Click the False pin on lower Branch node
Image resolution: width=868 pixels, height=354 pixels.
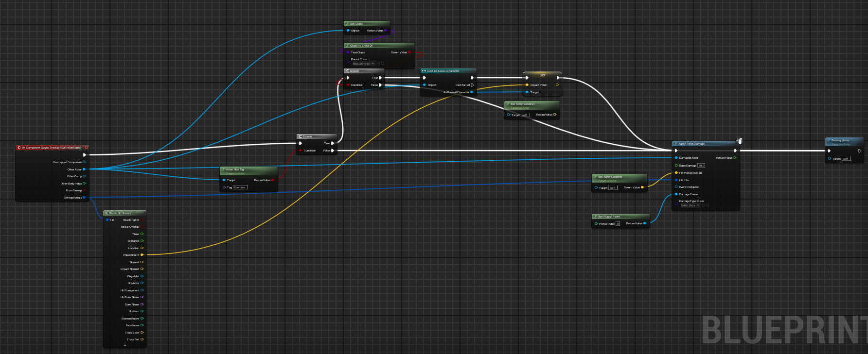(x=333, y=151)
